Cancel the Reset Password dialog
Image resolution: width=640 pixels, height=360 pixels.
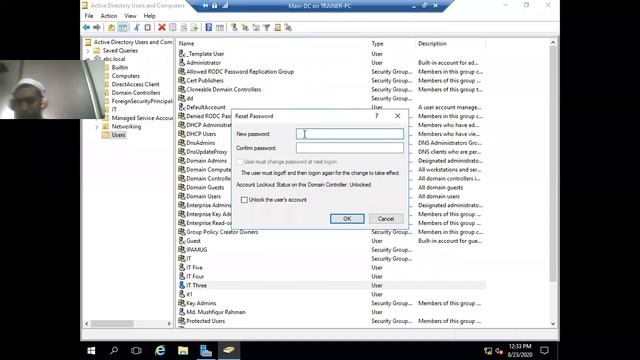coord(386,219)
